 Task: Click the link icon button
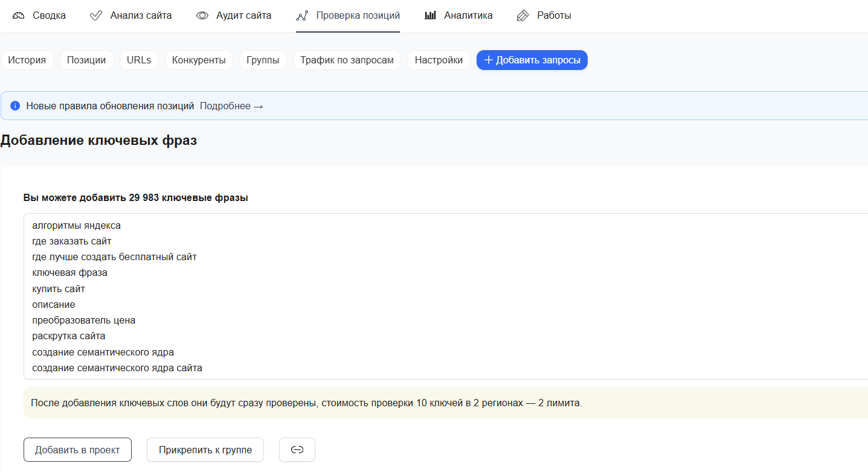coord(297,450)
